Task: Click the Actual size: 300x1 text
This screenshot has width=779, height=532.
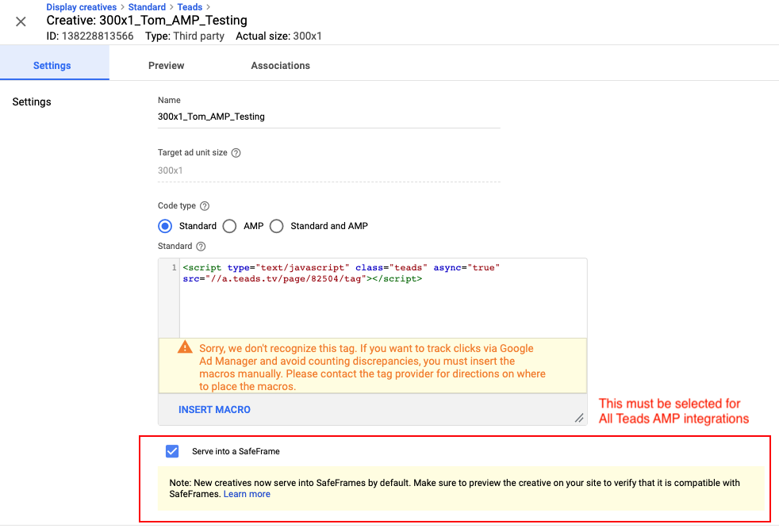Action: 278,36
